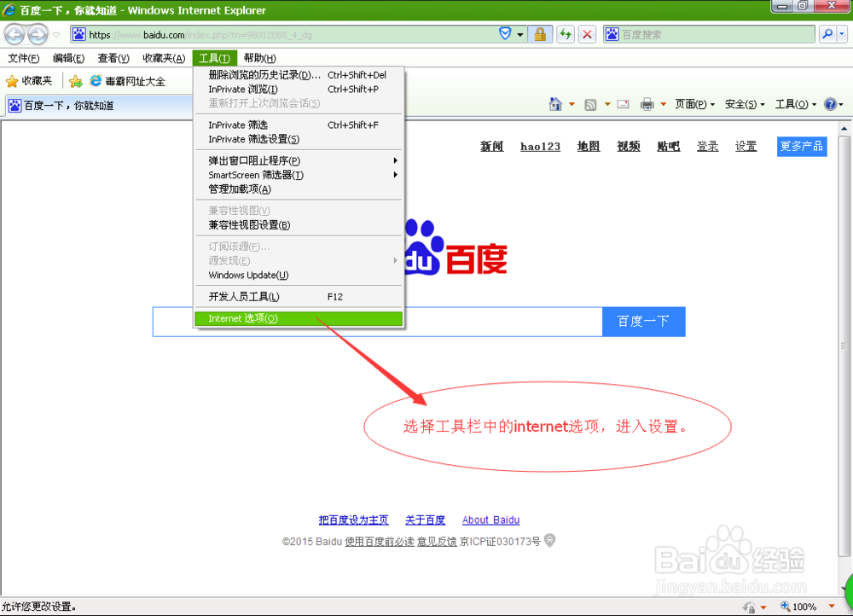The width and height of the screenshot is (853, 616).
Task: Click the Baidu page search input box
Action: click(x=378, y=322)
